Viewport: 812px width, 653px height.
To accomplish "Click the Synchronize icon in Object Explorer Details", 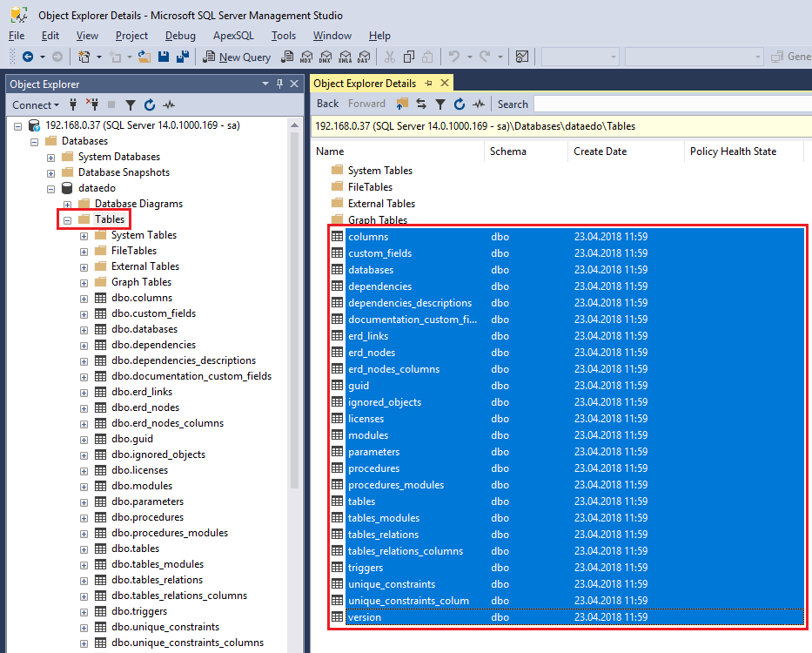I will point(421,104).
